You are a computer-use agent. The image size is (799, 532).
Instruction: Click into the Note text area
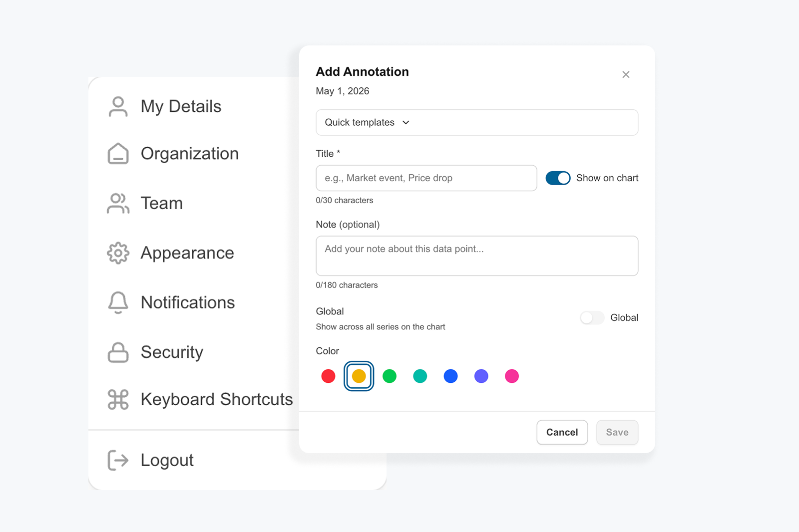(x=477, y=256)
